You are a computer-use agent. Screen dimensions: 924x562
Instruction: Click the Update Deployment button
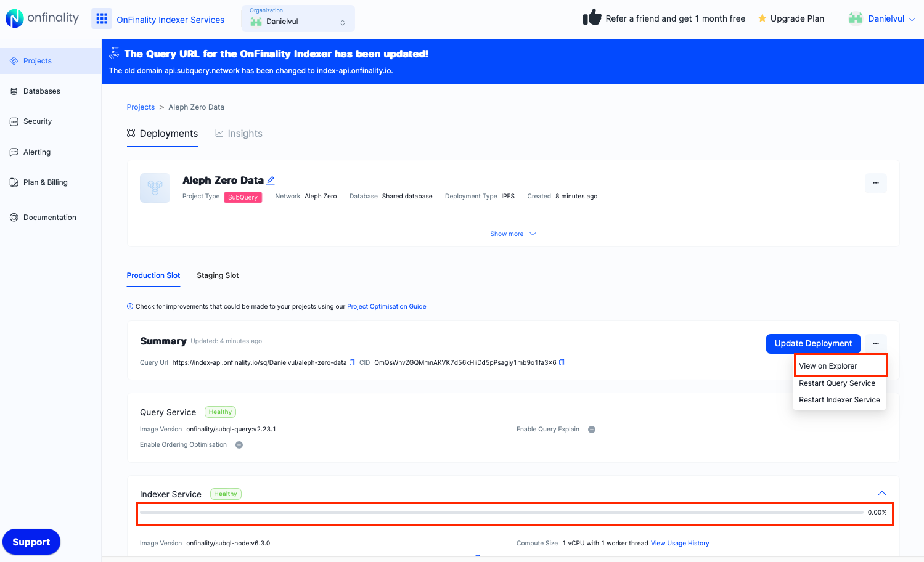click(812, 343)
